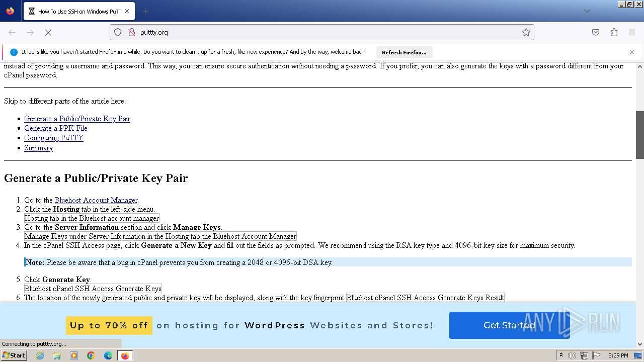Show hidden tray icons arrow
Image resolution: width=644 pixels, height=362 pixels.
[x=561, y=355]
